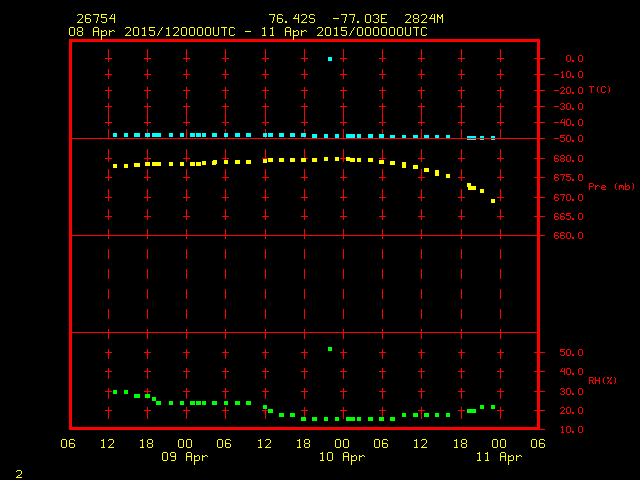Click the outlier green humidity point above 50.0
This screenshot has height=480, width=640.
pos(330,349)
